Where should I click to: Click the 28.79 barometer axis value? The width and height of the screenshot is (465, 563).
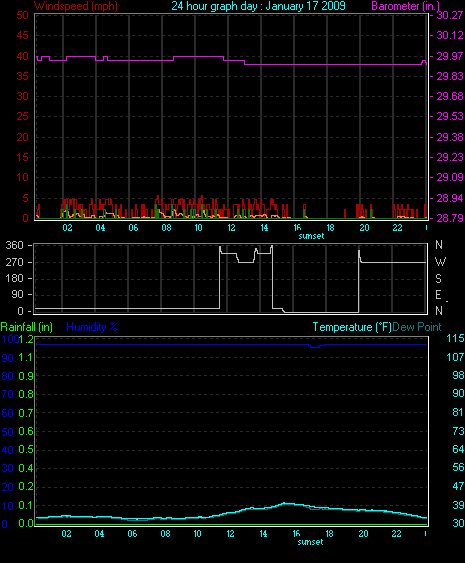pos(450,218)
